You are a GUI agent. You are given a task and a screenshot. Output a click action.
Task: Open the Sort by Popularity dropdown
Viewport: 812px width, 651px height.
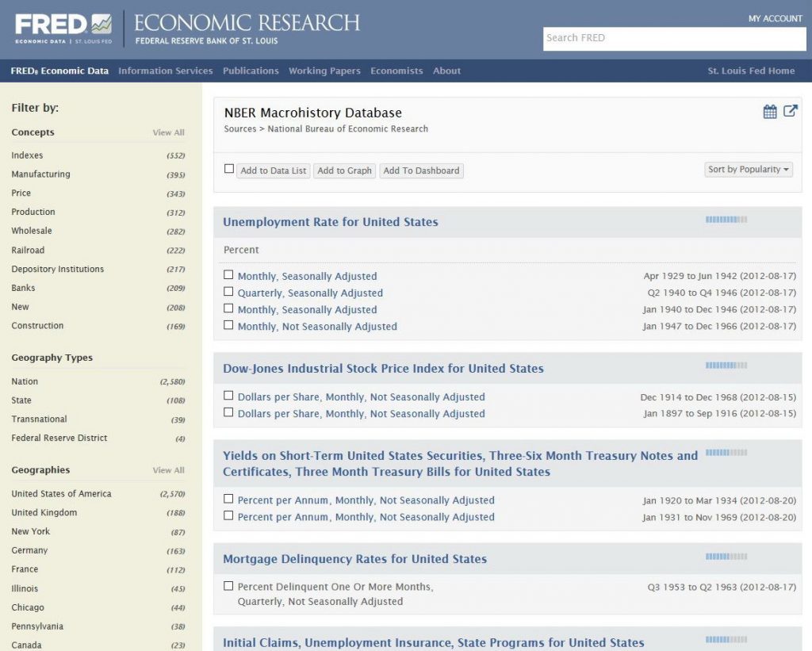(x=749, y=170)
